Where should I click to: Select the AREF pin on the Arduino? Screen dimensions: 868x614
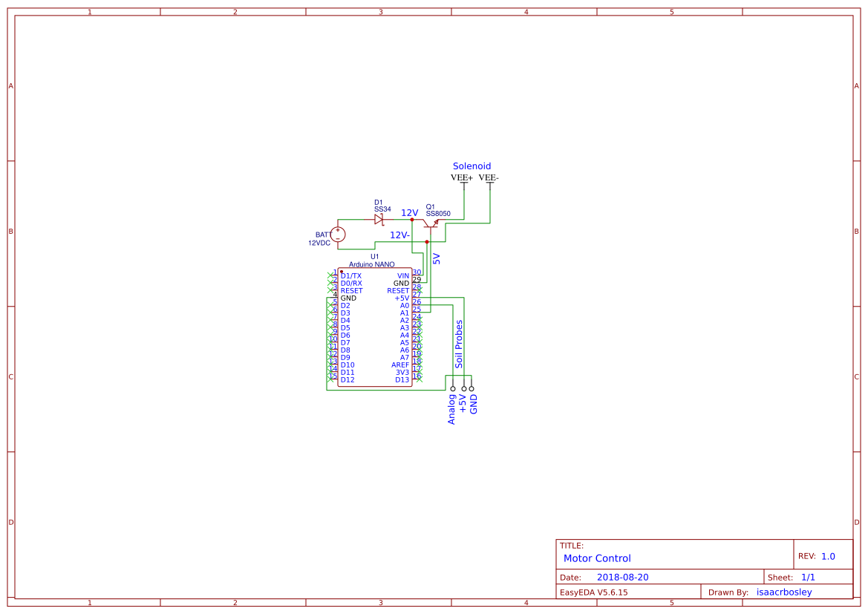(x=399, y=364)
